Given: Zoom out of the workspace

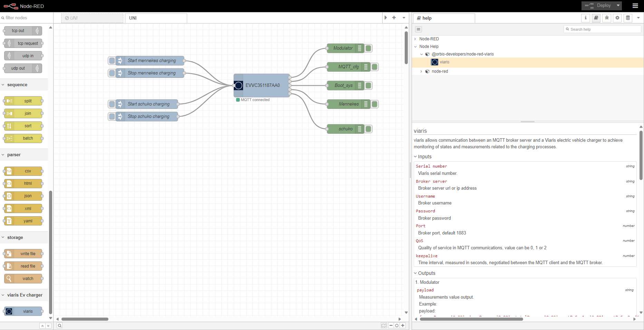Looking at the screenshot, I should (x=391, y=326).
